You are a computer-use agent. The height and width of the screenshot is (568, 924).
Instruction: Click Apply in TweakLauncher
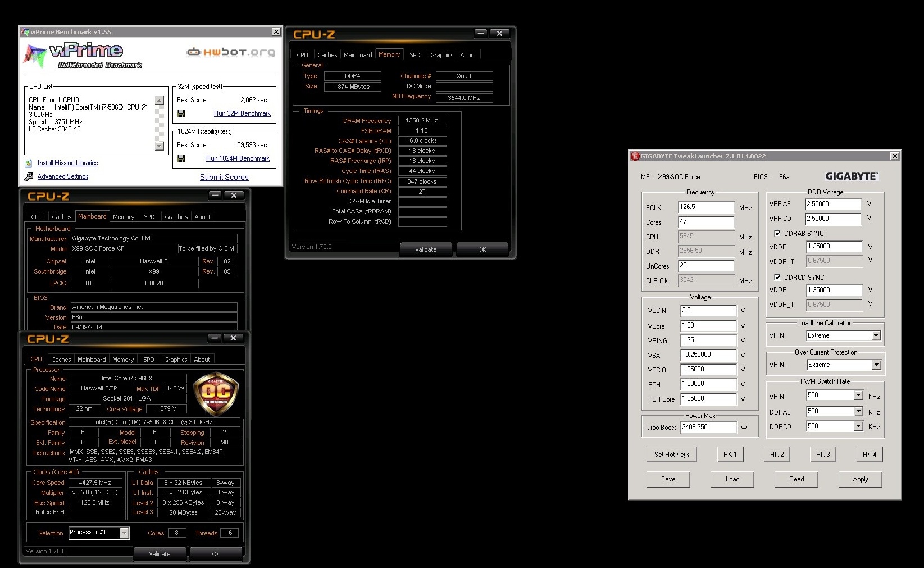pos(861,479)
